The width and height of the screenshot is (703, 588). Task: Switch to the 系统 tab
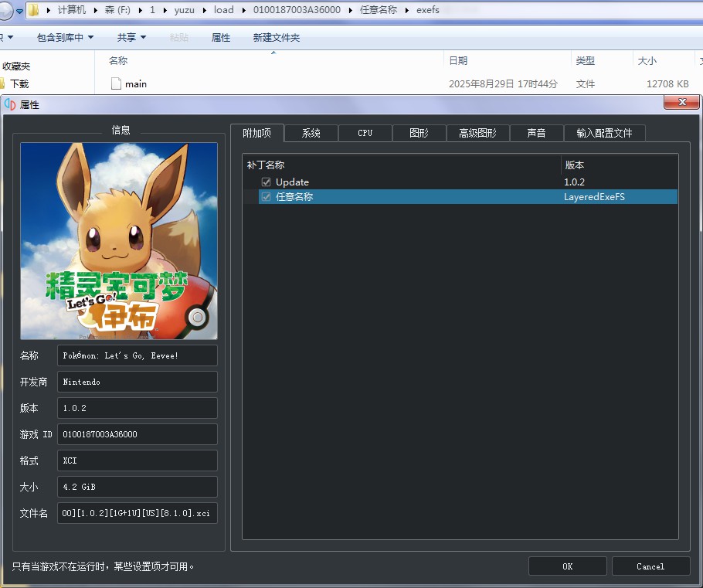(x=311, y=133)
